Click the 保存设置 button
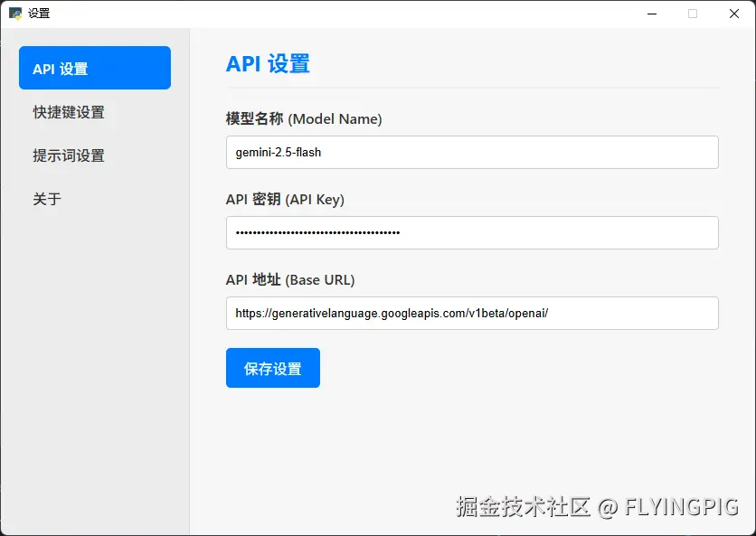The image size is (756, 536). point(273,368)
